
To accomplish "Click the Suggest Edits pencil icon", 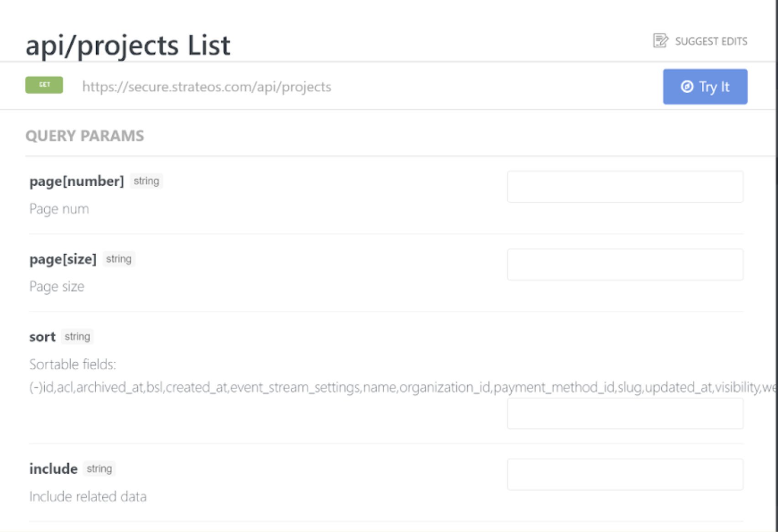I will (x=660, y=41).
